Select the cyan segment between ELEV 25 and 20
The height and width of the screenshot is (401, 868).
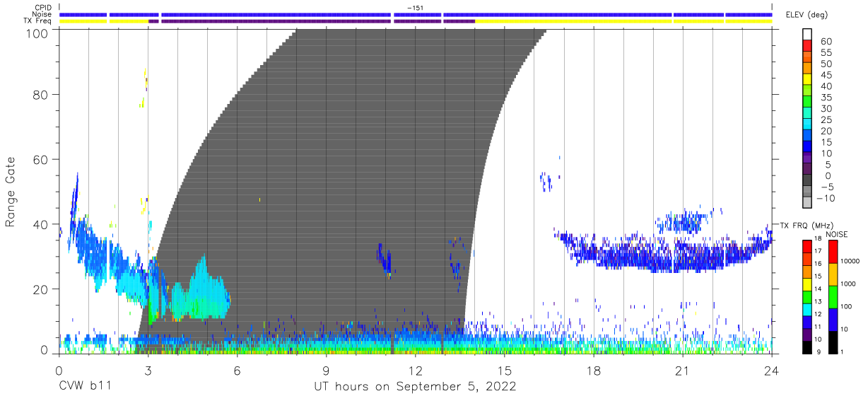pos(807,125)
